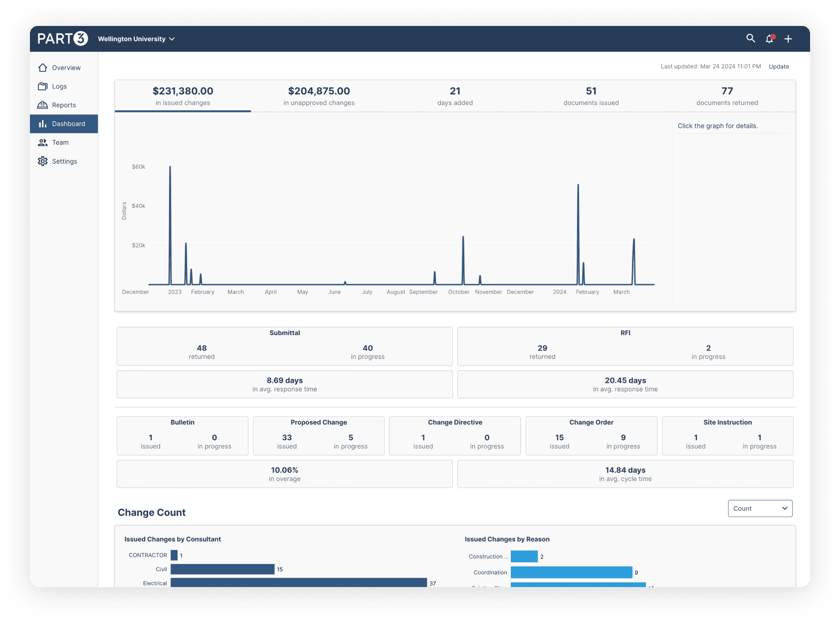Viewport: 840px width, 621px height.
Task: Click the Overview house icon
Action: [x=43, y=67]
